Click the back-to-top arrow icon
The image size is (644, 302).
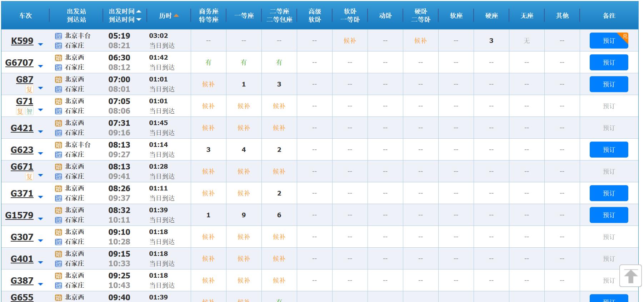point(630,276)
